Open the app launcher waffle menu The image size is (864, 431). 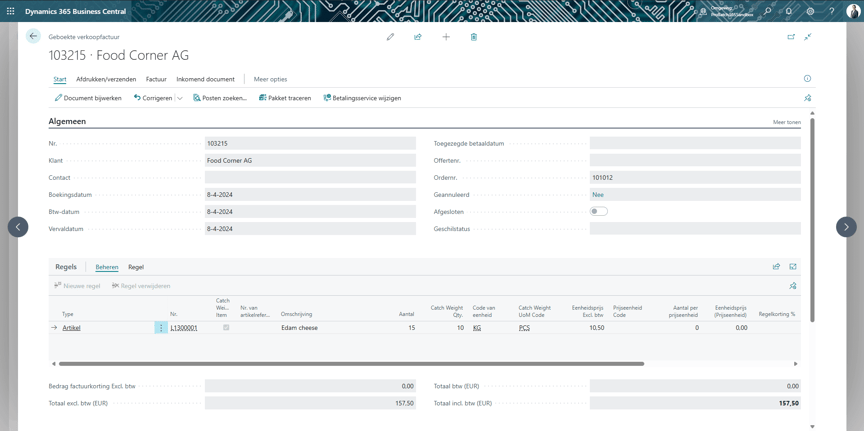coord(10,11)
